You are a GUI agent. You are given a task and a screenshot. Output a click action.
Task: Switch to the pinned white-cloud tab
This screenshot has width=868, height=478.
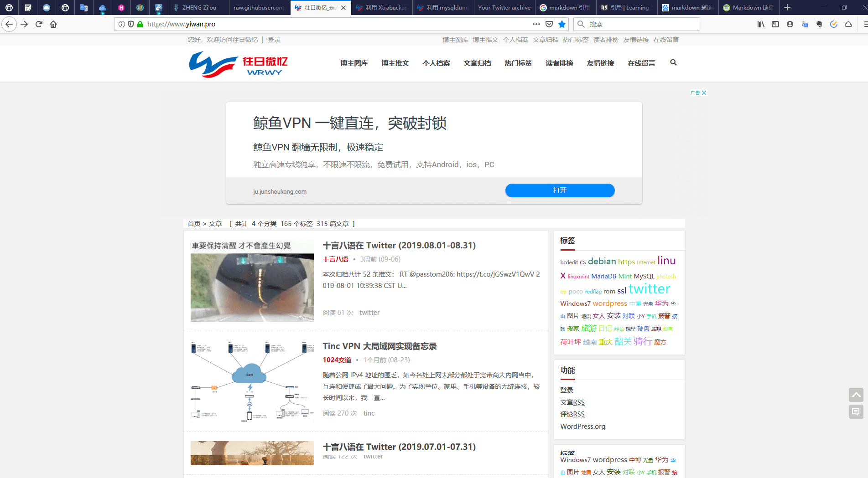pos(47,7)
